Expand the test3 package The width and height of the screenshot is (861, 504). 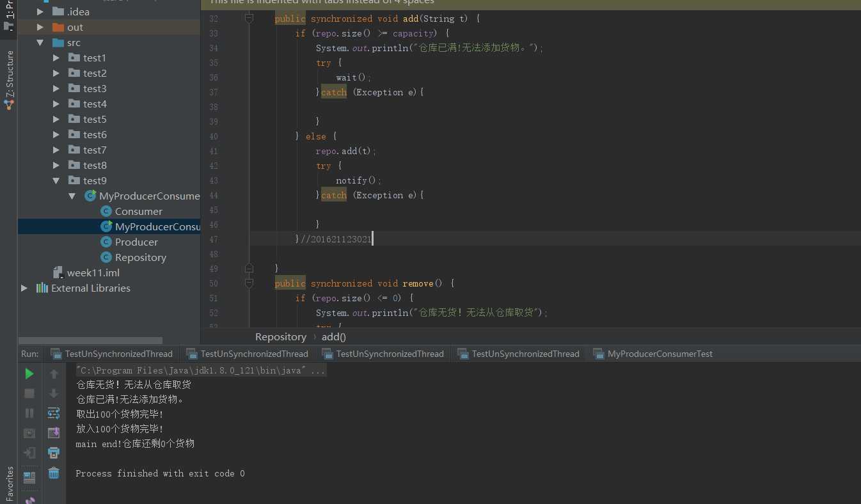[x=56, y=88]
